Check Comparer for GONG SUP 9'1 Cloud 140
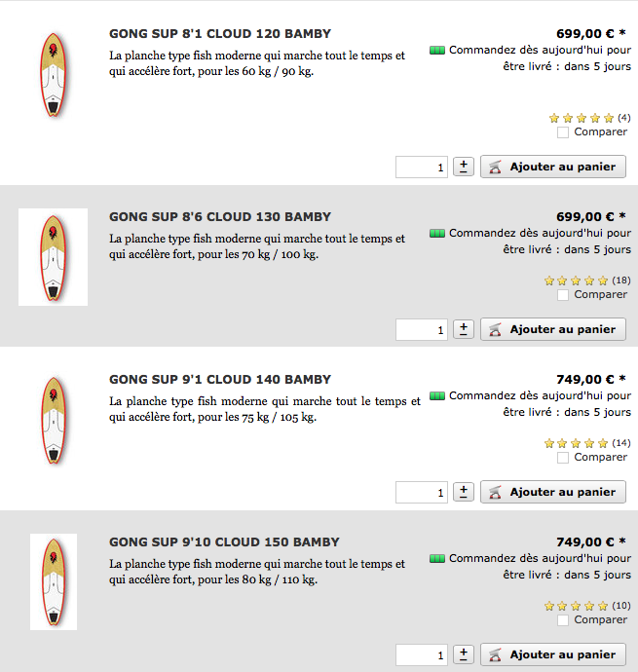This screenshot has height=672, width=638. [563, 458]
